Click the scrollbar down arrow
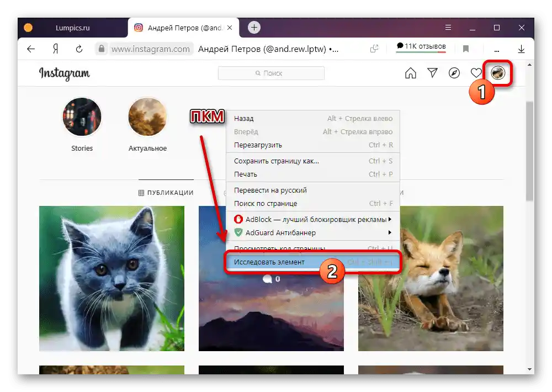This screenshot has width=552, height=392. 529,369
